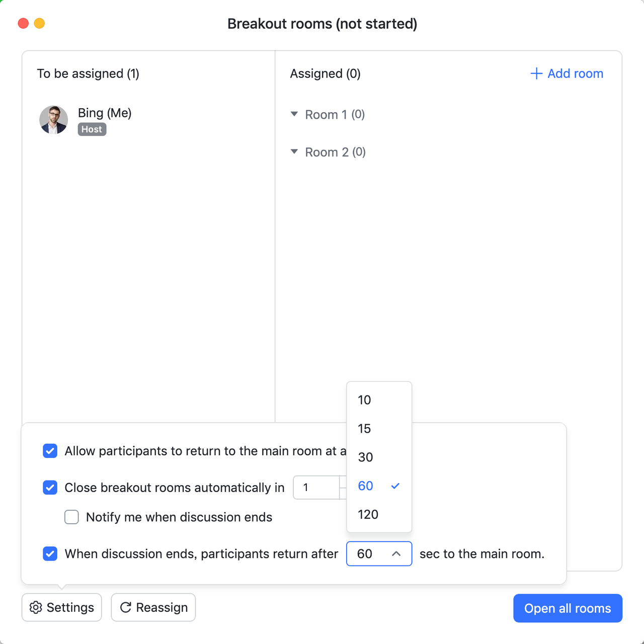
Task: Collapse the Room 2 disclosure triangle
Action: [294, 152]
